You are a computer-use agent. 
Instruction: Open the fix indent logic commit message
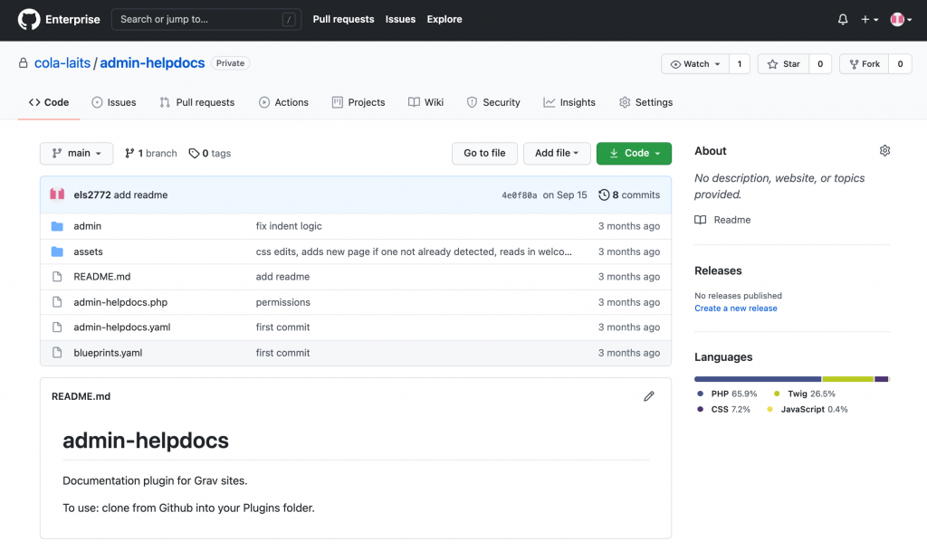(289, 226)
